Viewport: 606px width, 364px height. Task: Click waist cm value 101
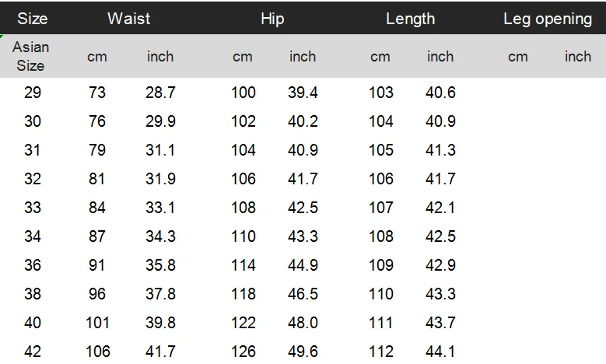(x=97, y=323)
